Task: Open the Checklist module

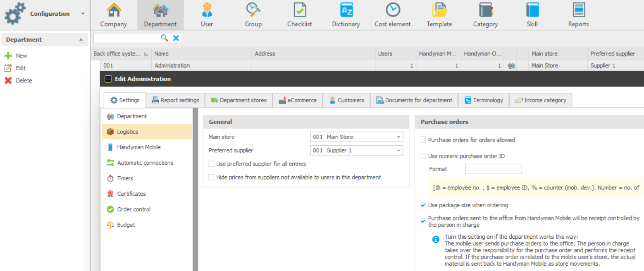Action: (300, 15)
